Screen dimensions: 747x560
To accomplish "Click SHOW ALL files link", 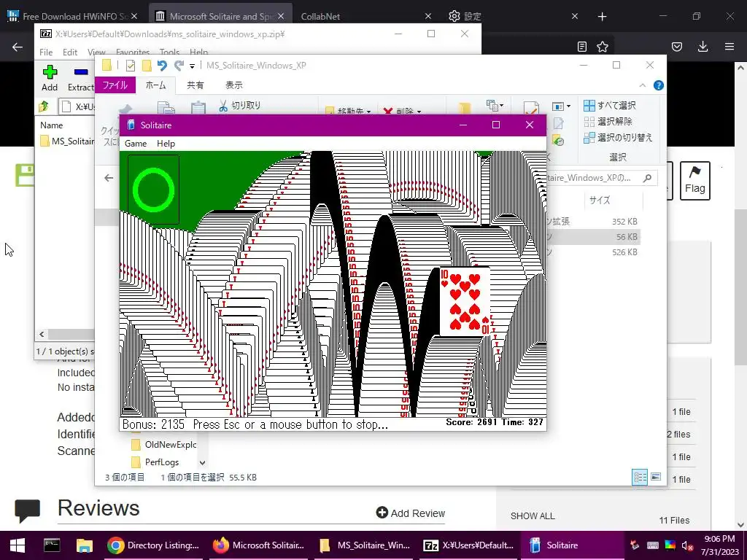I will pyautogui.click(x=533, y=516).
